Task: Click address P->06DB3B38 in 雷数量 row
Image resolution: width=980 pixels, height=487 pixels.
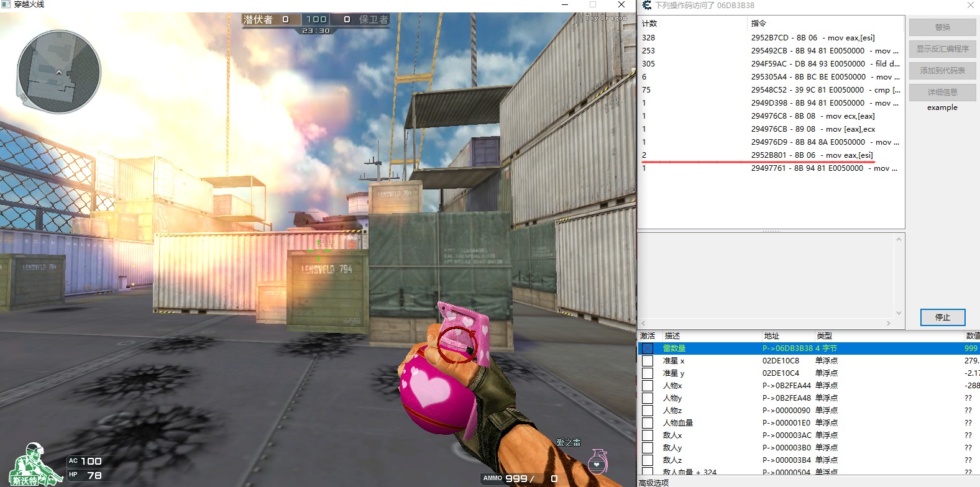Action: click(x=787, y=348)
